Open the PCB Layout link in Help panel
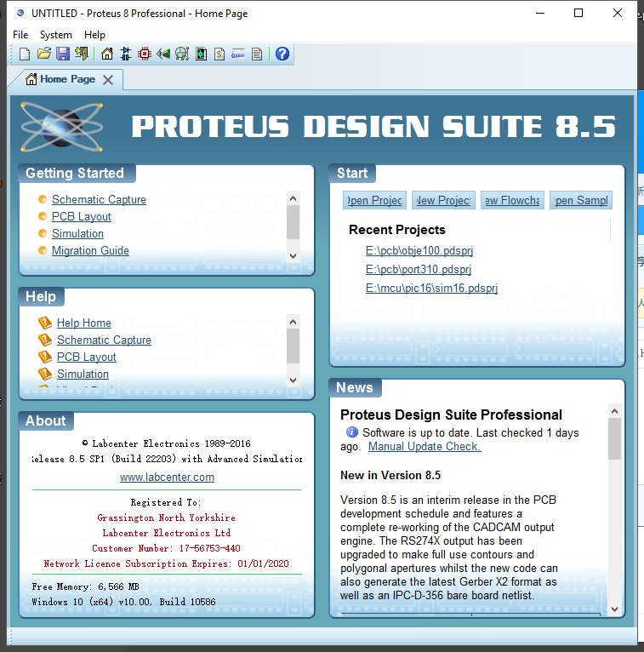Screen dimensions: 644x652 pos(87,357)
